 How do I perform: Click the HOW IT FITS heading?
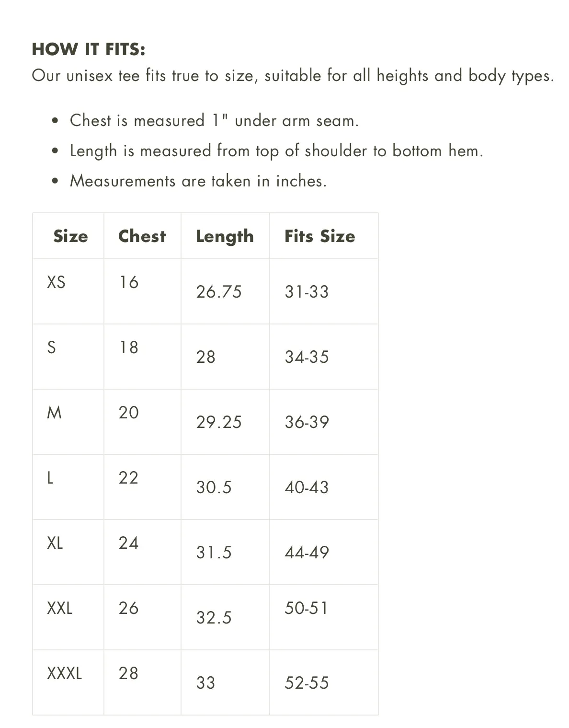pyautogui.click(x=89, y=49)
